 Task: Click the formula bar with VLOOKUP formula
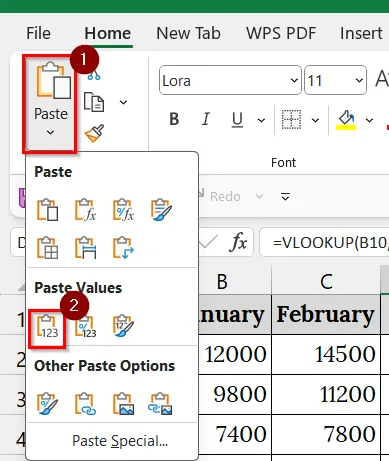pyautogui.click(x=324, y=242)
